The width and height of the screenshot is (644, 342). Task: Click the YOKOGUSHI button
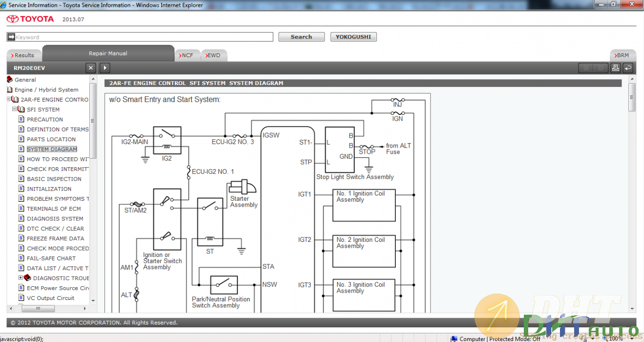click(x=354, y=37)
